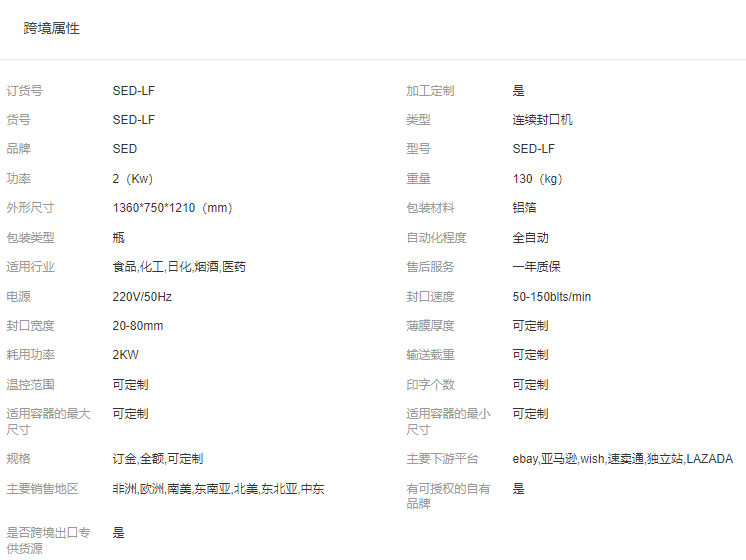Select the dimensions text 1360*750*1210 (mm)

(172, 208)
